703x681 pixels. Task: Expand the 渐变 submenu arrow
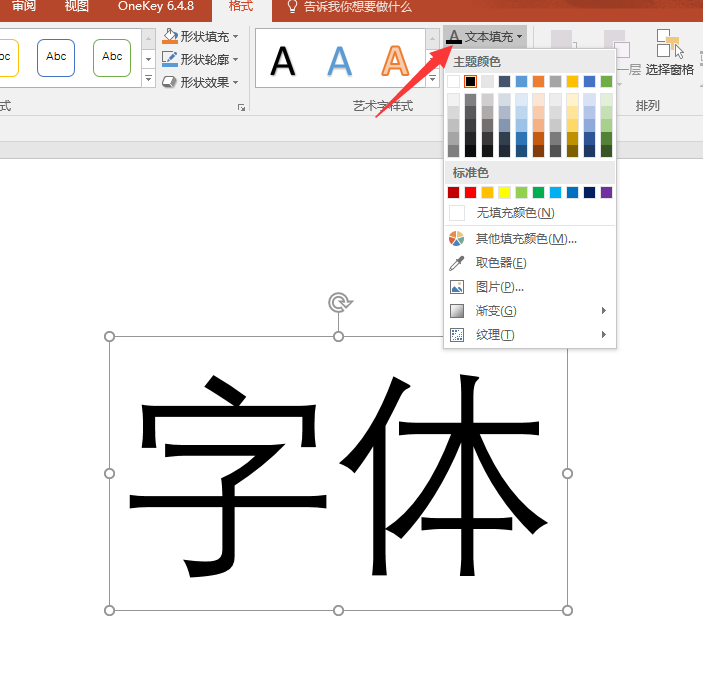604,310
